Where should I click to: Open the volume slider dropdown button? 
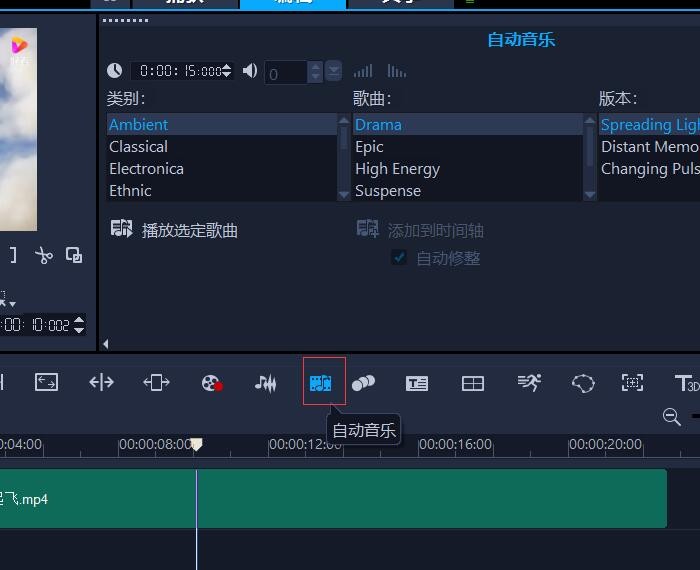pos(333,72)
